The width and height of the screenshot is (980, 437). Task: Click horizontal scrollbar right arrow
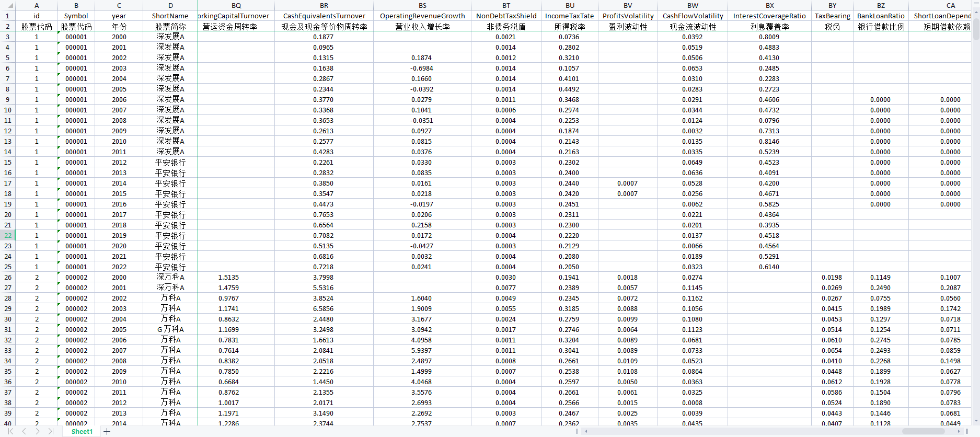click(960, 431)
